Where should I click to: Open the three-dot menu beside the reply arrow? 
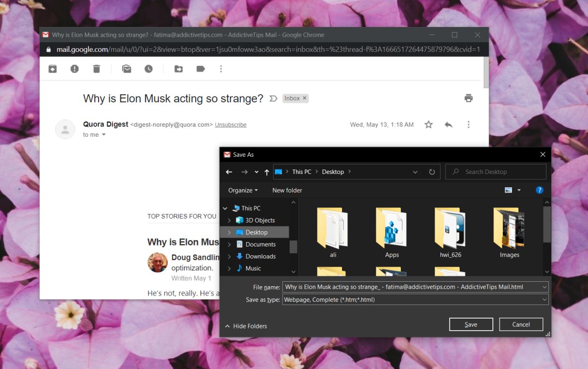(x=468, y=124)
